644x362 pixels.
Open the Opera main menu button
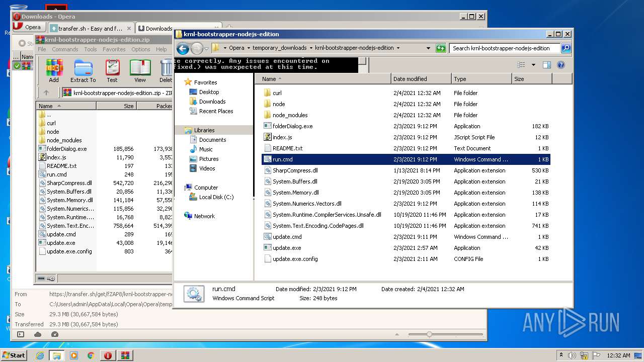[28, 27]
